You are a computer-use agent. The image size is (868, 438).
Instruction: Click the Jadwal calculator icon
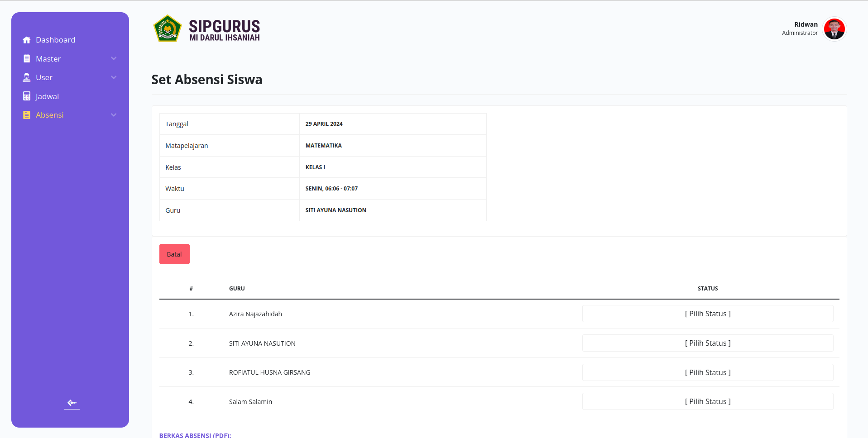point(27,96)
